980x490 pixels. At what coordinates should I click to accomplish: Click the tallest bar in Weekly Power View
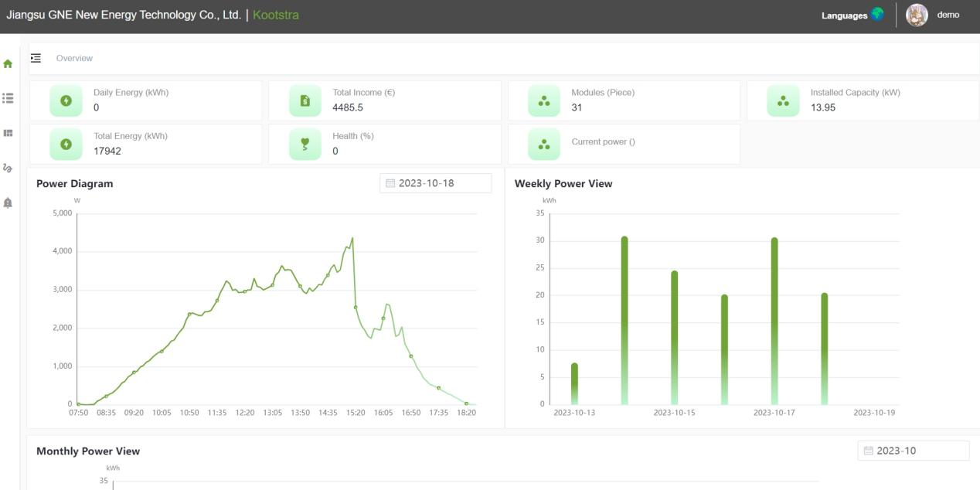point(624,320)
